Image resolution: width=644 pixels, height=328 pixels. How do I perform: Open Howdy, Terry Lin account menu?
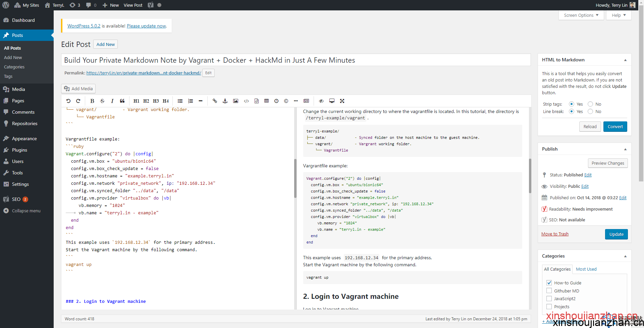[615, 5]
